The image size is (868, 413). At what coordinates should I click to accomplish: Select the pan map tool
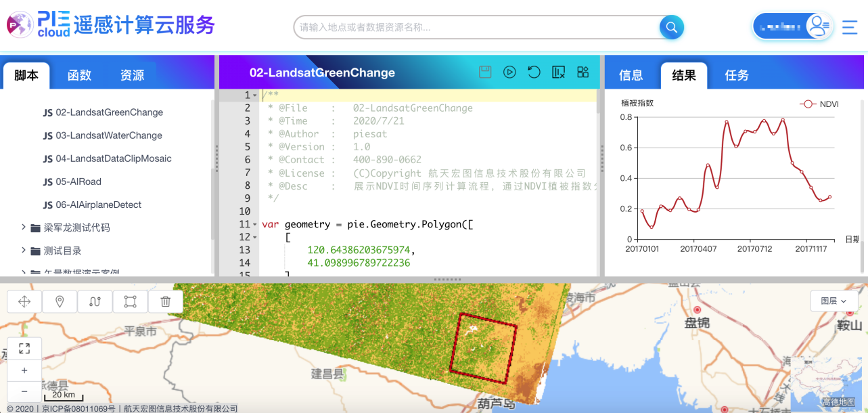pos(24,301)
